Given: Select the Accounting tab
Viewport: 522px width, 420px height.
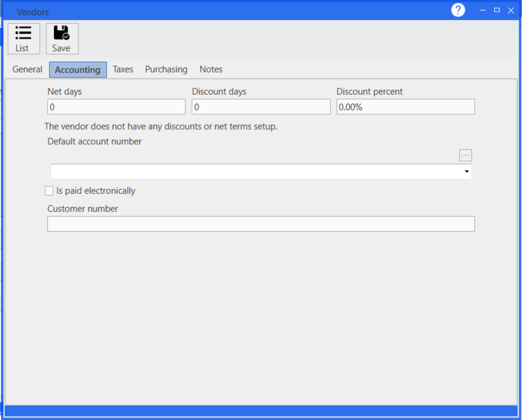Looking at the screenshot, I should click(x=78, y=70).
